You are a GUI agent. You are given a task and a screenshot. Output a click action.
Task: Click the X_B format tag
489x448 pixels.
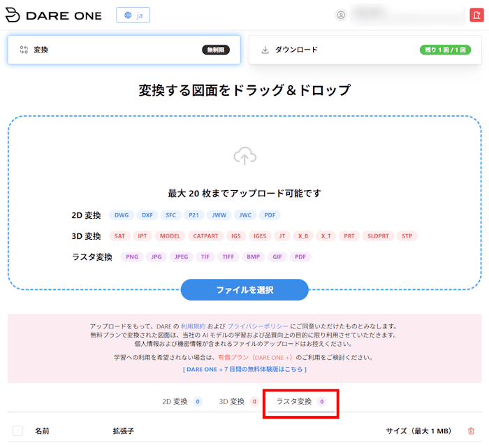click(303, 236)
